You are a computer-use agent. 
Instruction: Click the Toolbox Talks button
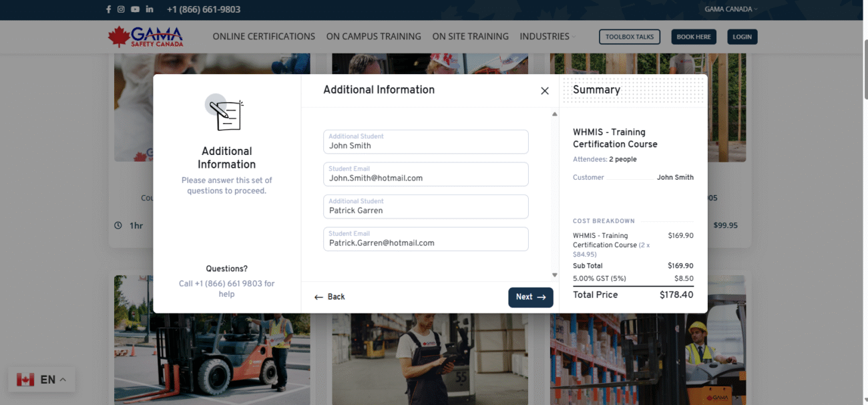(629, 37)
